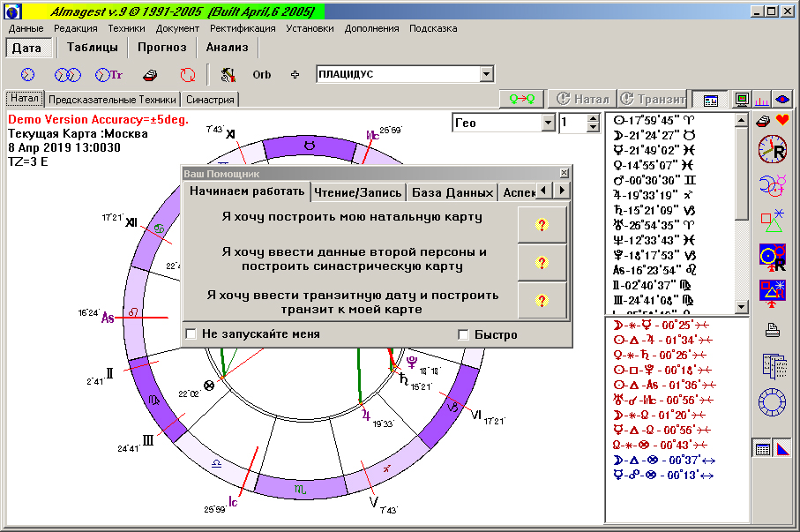Click the clock with R icon
Image resolution: width=800 pixels, height=532 pixels.
coord(772,150)
